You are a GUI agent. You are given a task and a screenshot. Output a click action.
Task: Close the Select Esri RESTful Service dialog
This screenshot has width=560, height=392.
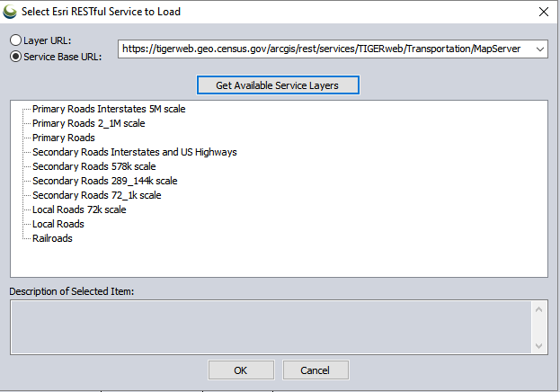point(542,12)
